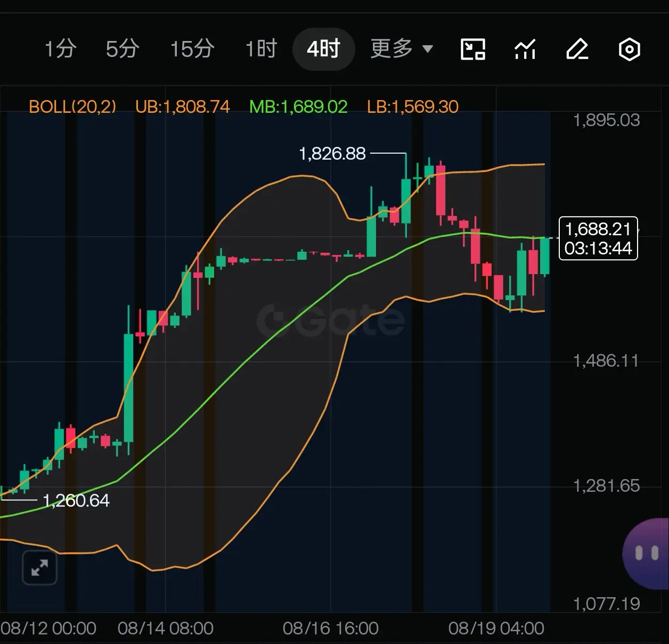Click the 08/14 08:00 time axis label

166,629
